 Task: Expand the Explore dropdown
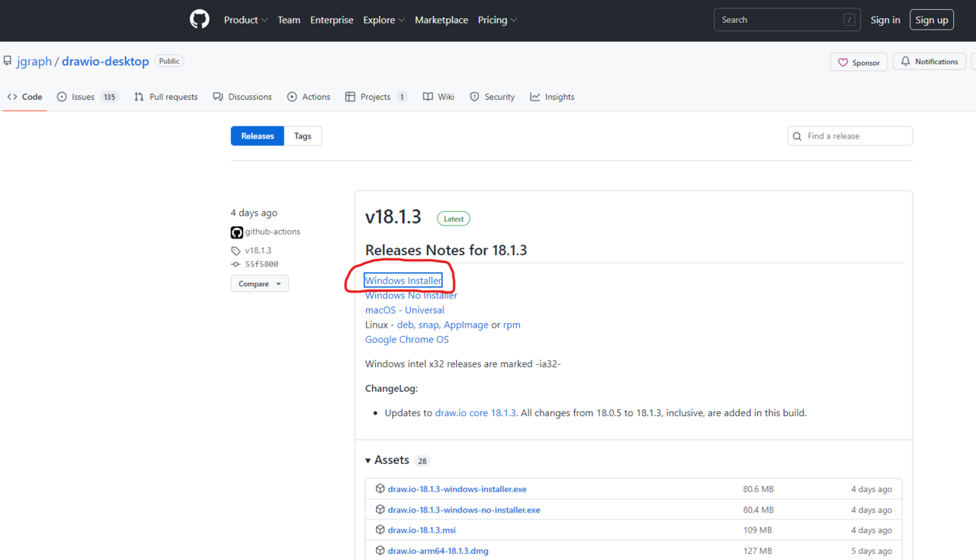point(384,20)
